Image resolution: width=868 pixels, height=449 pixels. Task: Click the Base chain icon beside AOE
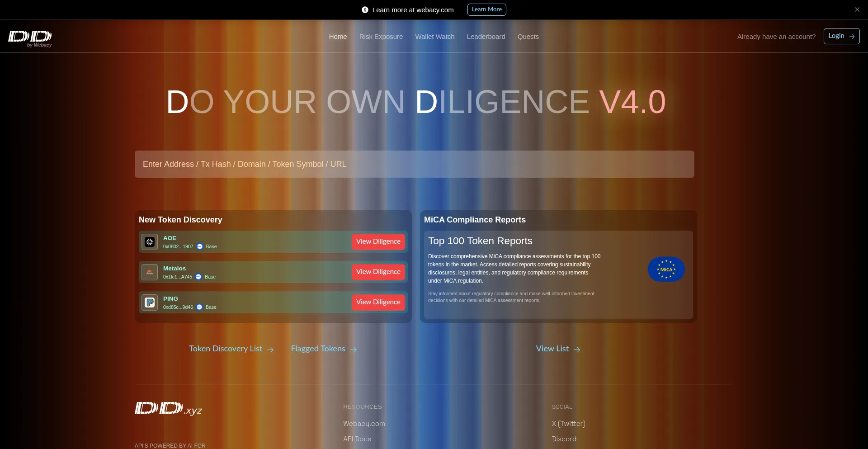click(x=200, y=246)
